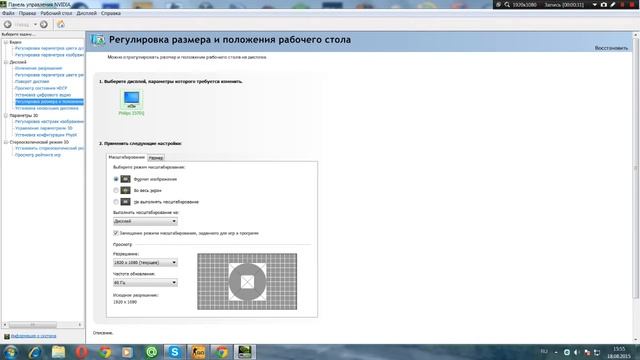
Task: Click the no-scaling mode icon
Action: point(125,202)
